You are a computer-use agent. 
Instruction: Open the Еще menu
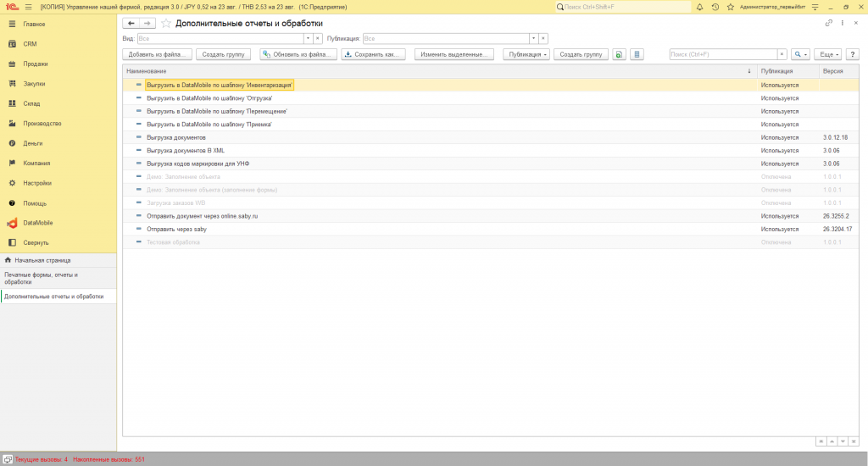[827, 54]
